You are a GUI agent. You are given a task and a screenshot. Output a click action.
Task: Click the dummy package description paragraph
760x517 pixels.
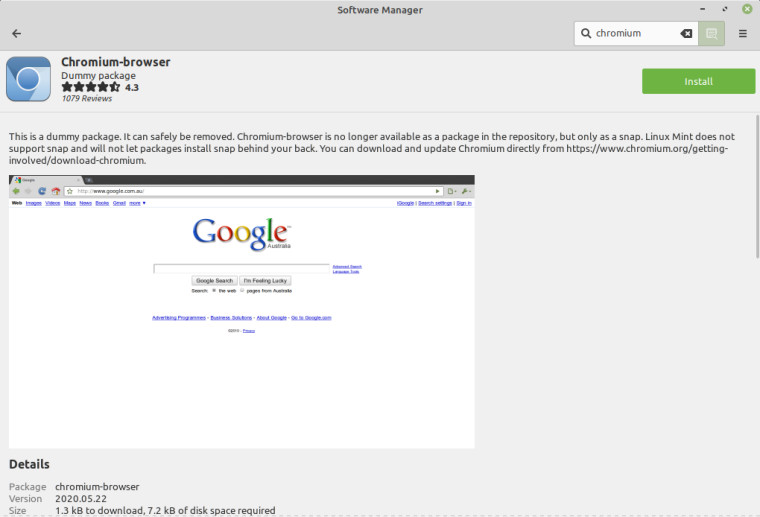point(372,148)
